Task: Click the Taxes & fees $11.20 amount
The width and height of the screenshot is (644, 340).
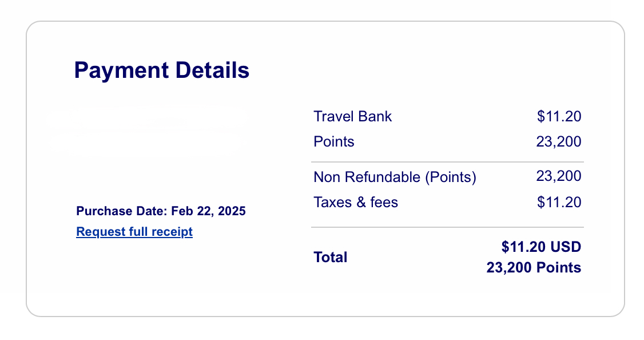Action: tap(559, 202)
